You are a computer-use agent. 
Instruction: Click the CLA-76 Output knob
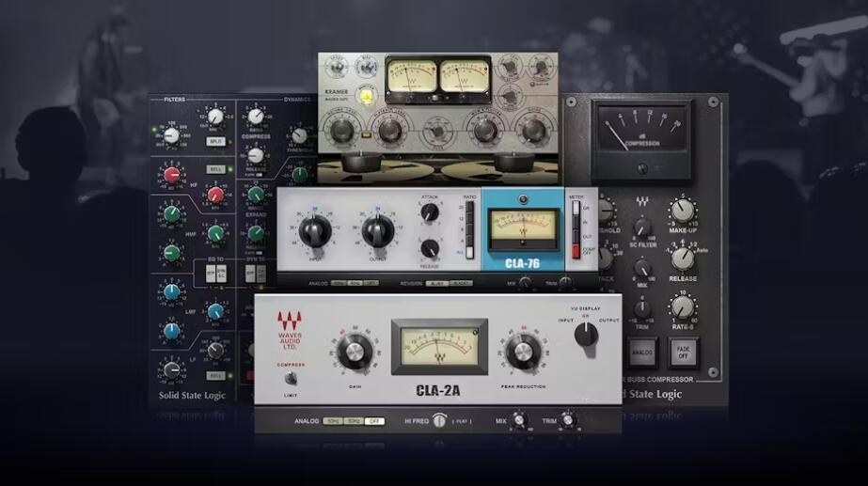(377, 231)
